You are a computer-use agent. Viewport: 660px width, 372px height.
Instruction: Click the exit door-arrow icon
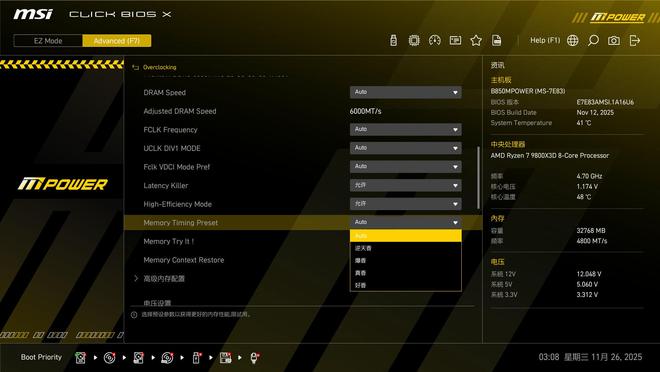click(634, 40)
